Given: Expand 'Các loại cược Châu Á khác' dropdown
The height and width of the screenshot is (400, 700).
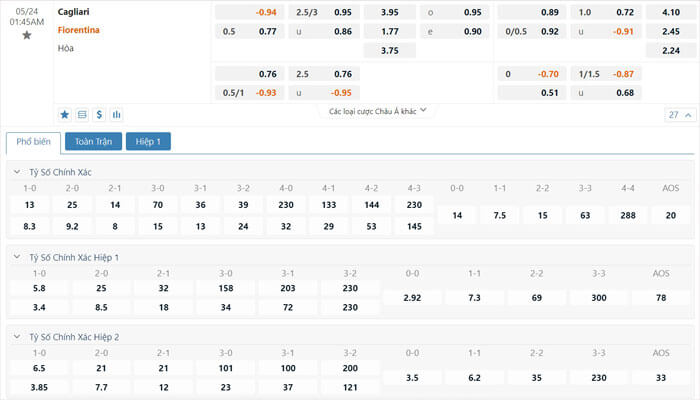Looking at the screenshot, I should pos(377,111).
